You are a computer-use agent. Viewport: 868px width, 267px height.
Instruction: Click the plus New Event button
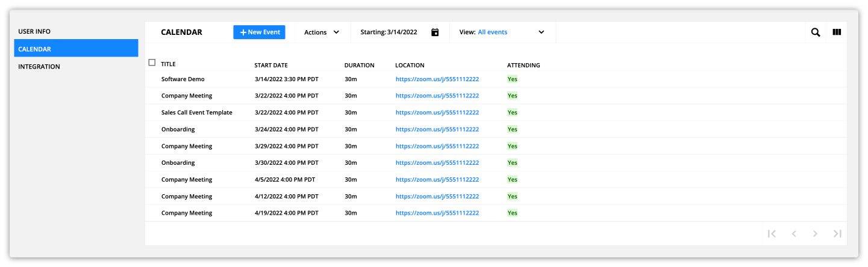pos(259,32)
